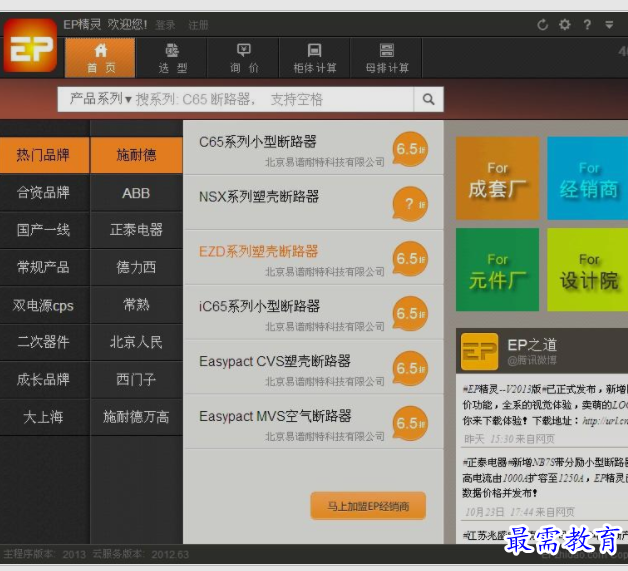Viewport: 628px width, 571px height.
Task: Open settings gear icon
Action: click(x=565, y=25)
